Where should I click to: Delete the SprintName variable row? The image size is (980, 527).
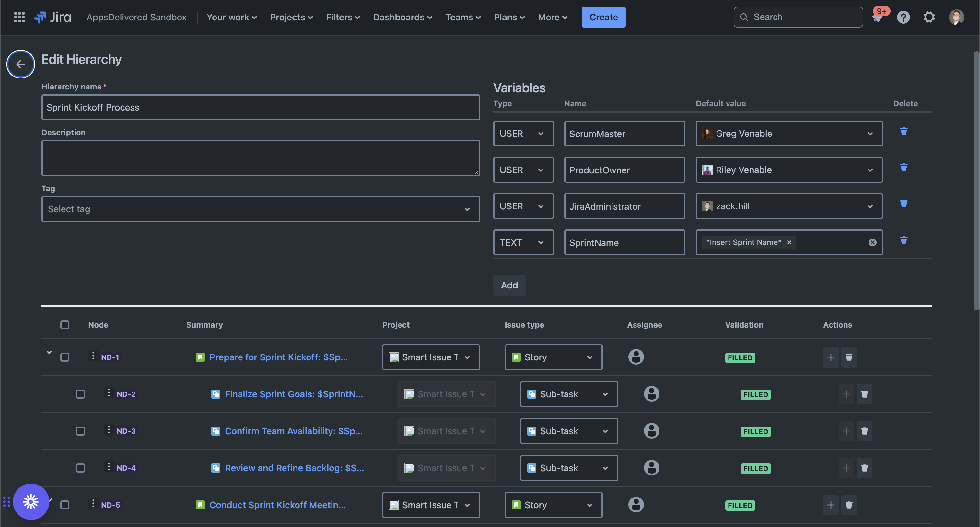904,240
